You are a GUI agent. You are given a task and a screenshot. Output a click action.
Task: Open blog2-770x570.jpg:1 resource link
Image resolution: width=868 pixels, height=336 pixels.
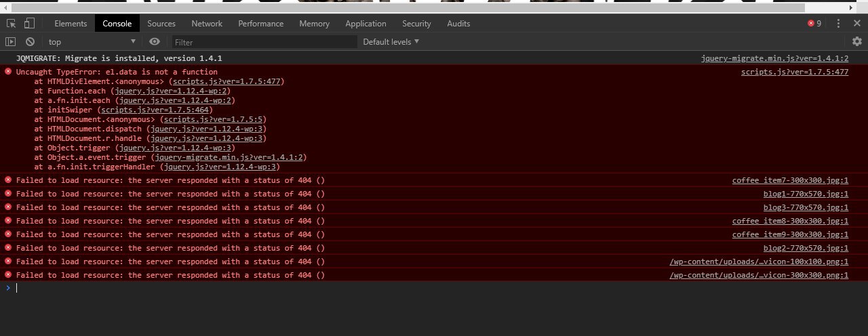[x=806, y=248]
